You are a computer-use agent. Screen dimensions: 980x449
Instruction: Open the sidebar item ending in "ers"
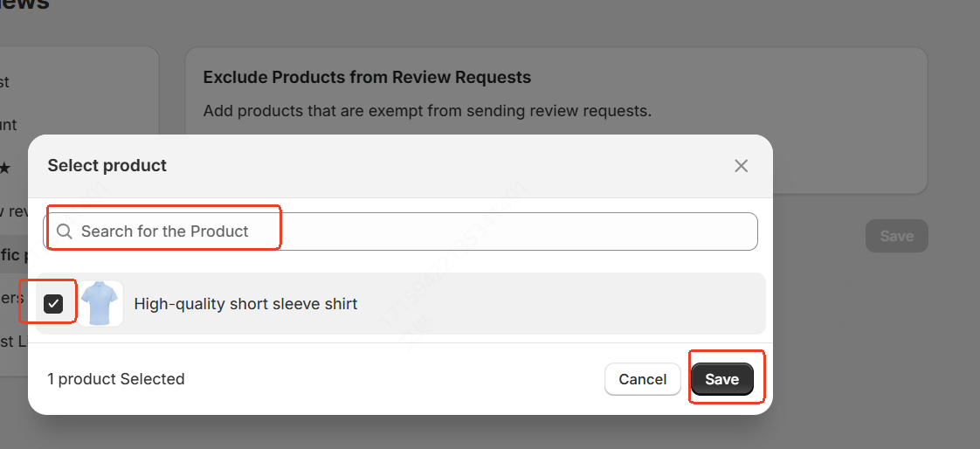(10, 298)
